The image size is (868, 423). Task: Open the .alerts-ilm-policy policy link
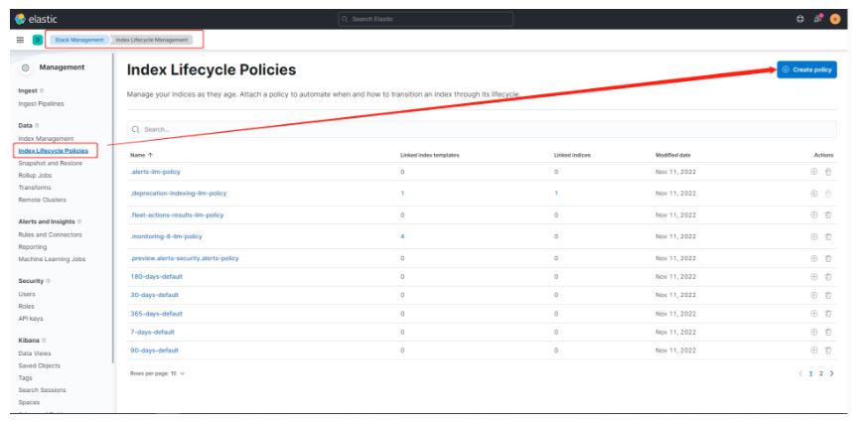[155, 172]
